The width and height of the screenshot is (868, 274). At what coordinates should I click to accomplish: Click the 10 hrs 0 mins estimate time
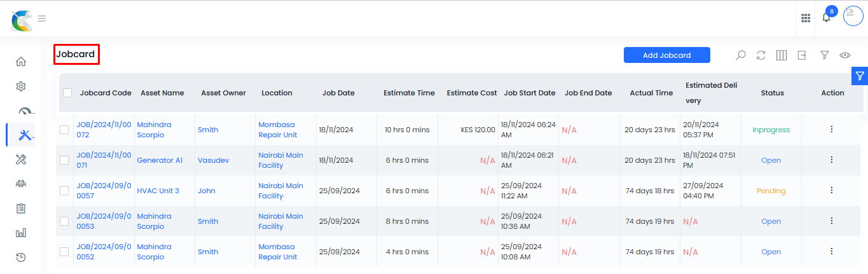click(x=408, y=130)
